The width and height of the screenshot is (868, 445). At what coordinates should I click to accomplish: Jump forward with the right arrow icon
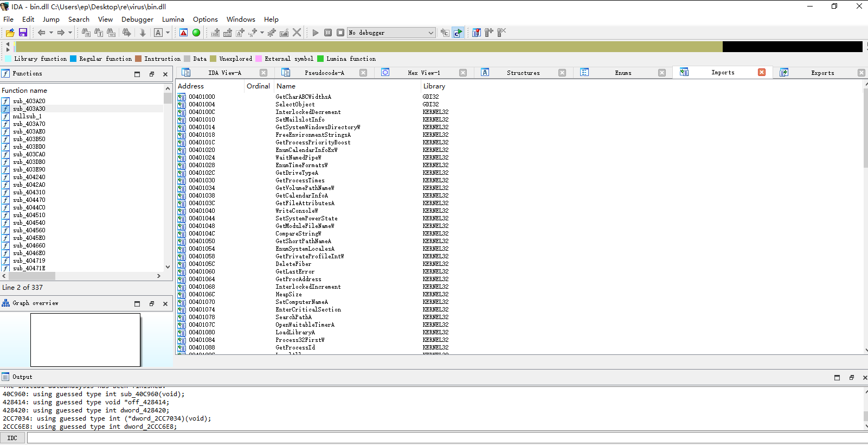coord(61,33)
